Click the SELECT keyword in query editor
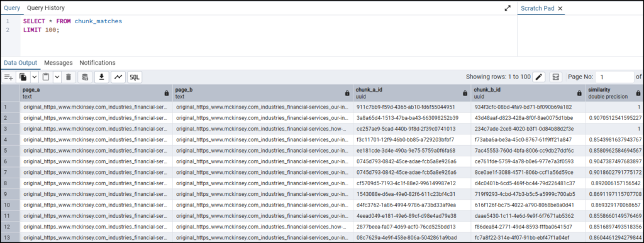The width and height of the screenshot is (644, 243). tap(34, 21)
